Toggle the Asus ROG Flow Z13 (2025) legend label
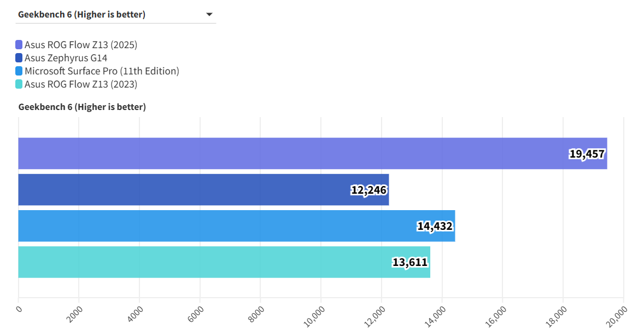The image size is (644, 336). click(x=81, y=45)
